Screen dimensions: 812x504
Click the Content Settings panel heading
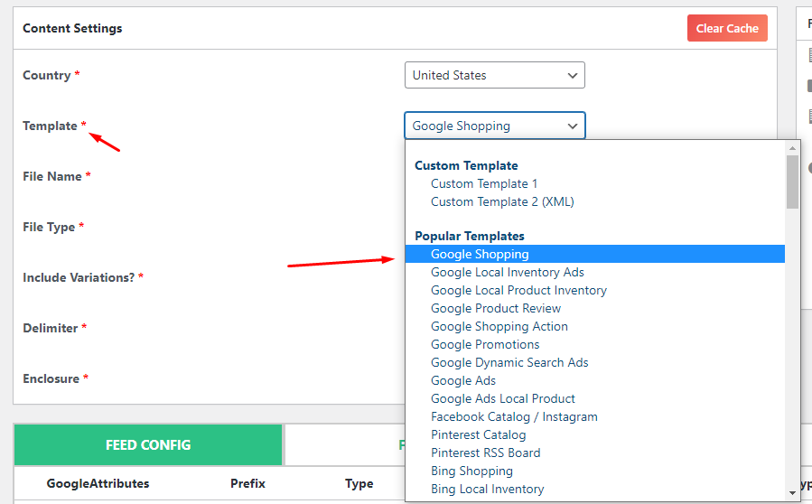pos(72,29)
